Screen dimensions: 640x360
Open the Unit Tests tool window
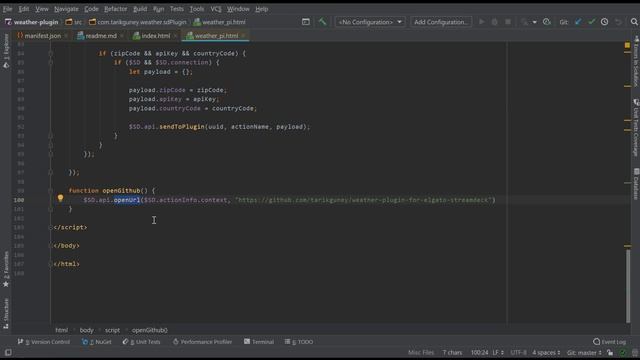[x=141, y=342]
